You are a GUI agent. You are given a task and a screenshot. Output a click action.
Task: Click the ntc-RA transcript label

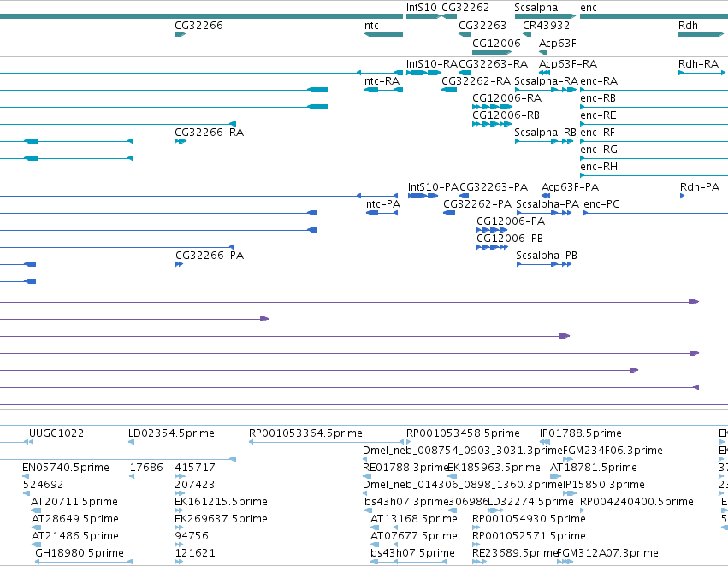(382, 81)
